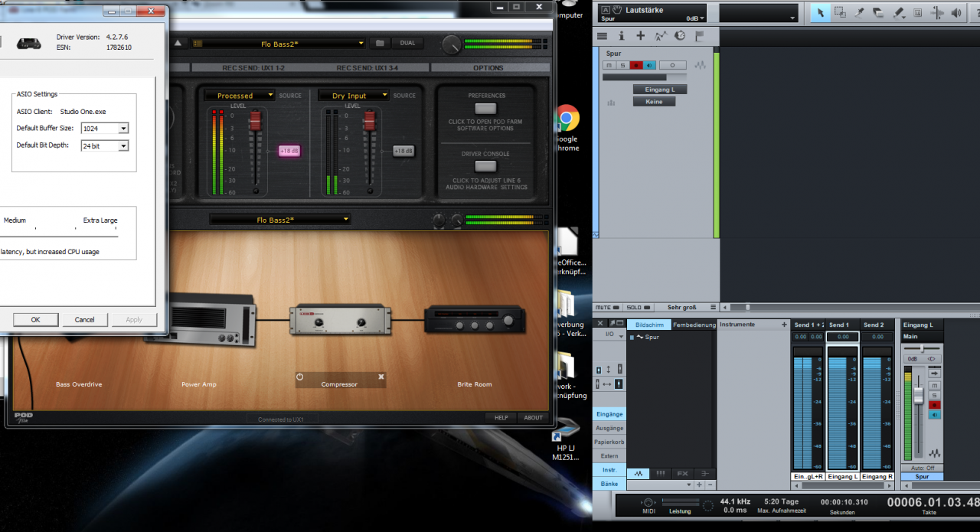
Task: Click the Processed send level fader
Action: click(256, 121)
